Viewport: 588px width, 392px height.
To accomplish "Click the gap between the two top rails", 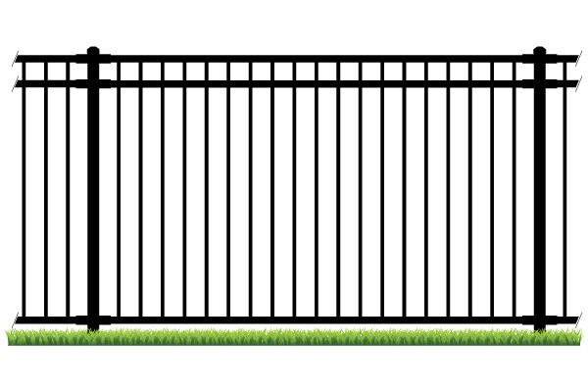I will [x=294, y=73].
